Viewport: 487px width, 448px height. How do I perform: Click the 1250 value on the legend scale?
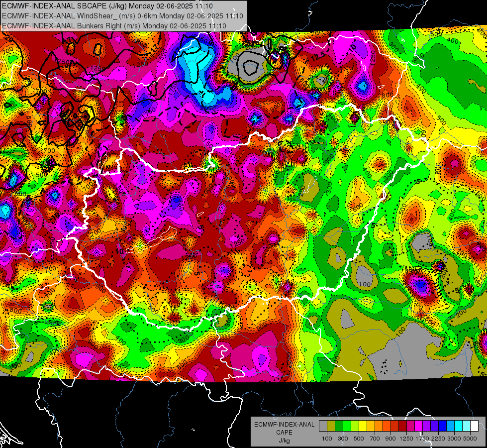(406, 439)
